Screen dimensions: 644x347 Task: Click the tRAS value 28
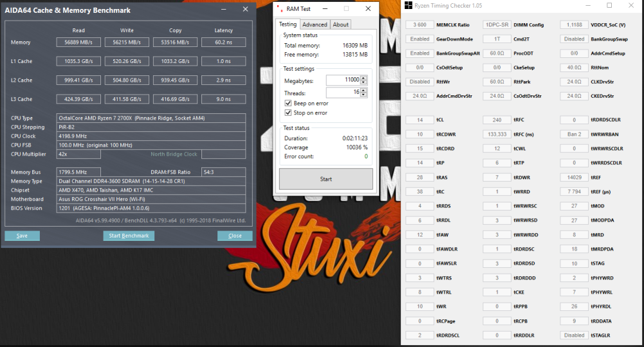coord(419,178)
